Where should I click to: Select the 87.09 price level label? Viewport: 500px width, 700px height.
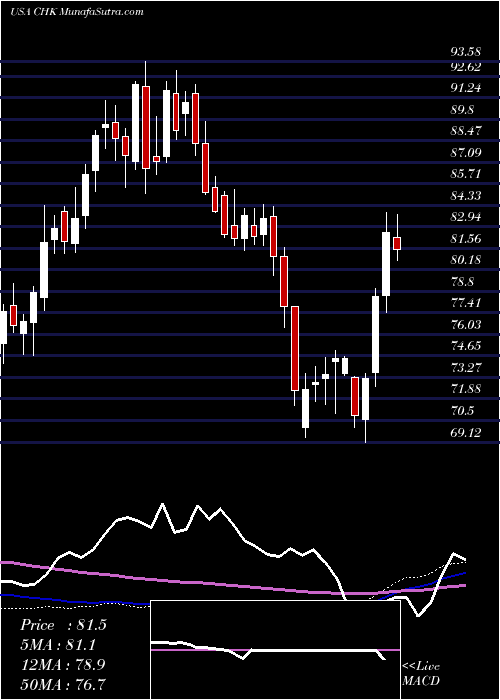click(x=466, y=153)
